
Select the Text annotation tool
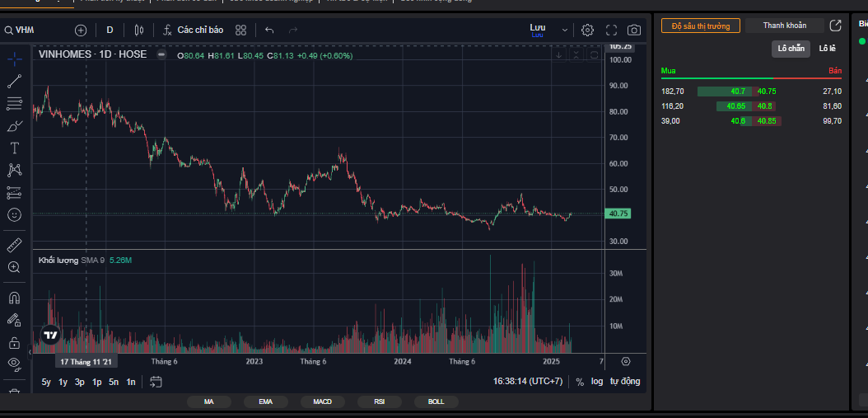(x=14, y=148)
